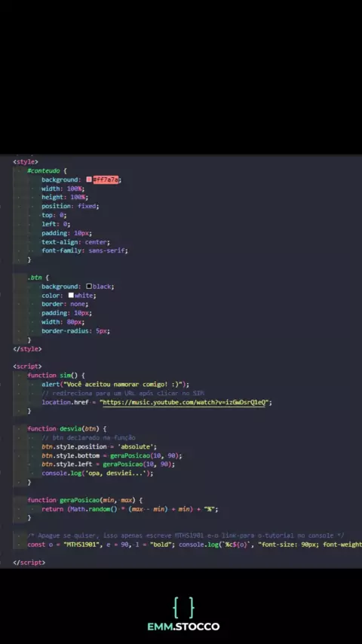362x644 pixels.
Task: Click the 'left: 0;' line
Action: [56, 224]
